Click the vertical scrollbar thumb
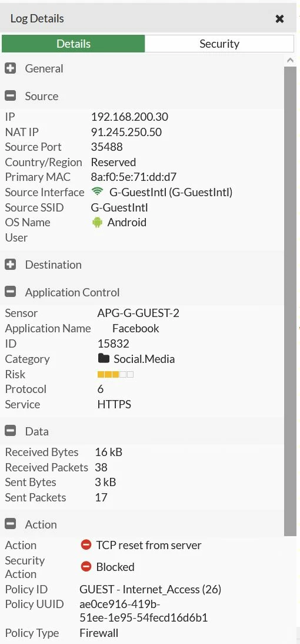 click(290, 301)
